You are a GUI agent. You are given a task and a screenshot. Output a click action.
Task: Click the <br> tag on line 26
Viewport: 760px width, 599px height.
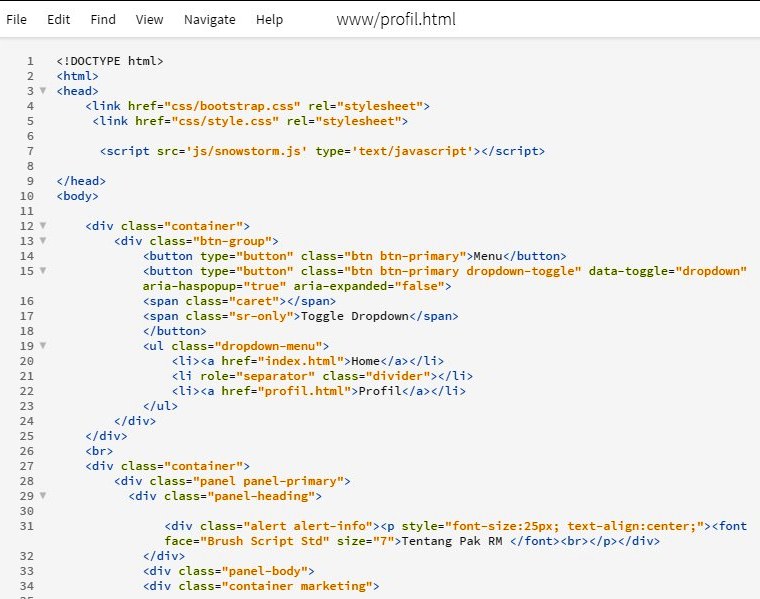coord(99,451)
